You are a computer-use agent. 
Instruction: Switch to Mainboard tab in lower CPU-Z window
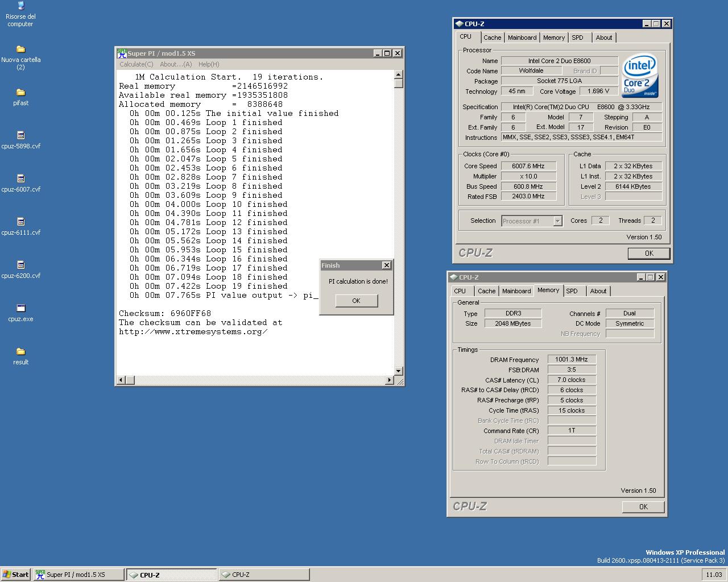[516, 291]
